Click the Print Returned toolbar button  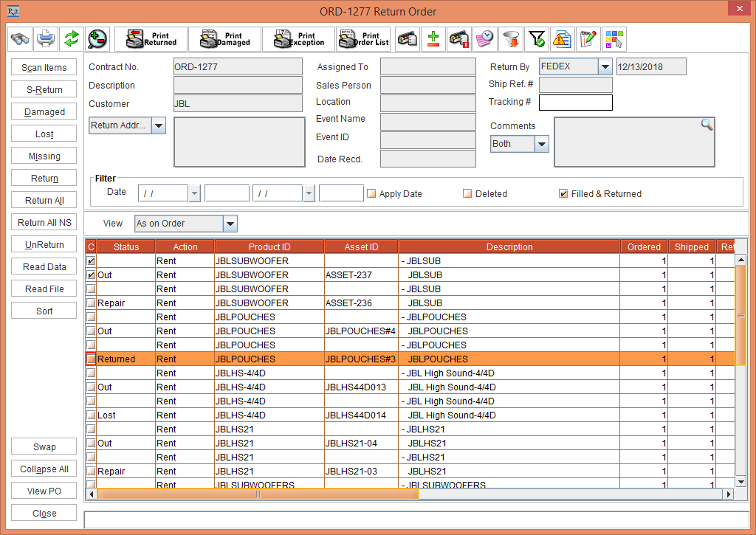coord(151,38)
